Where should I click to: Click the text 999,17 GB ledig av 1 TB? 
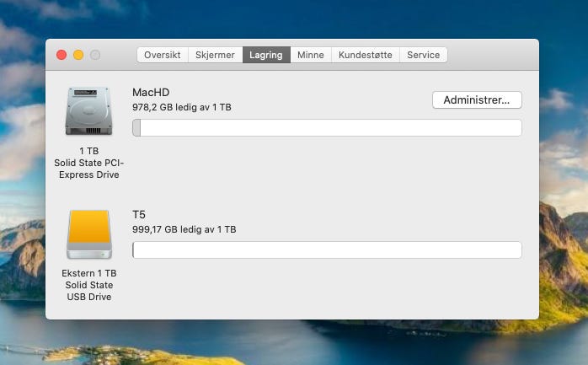point(184,229)
